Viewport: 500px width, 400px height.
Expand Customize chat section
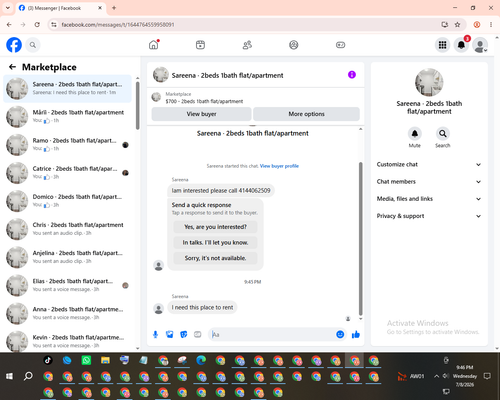(429, 164)
